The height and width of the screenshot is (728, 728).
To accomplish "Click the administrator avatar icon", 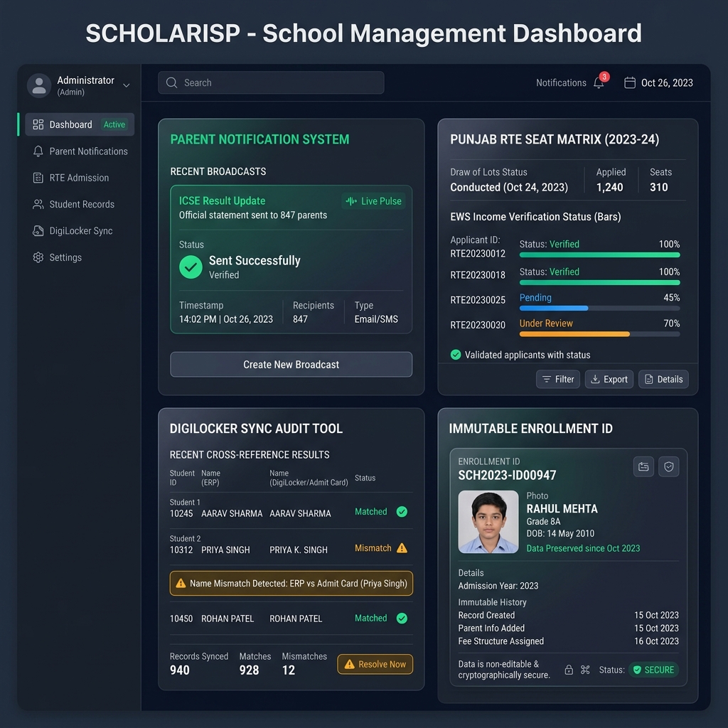I will pyautogui.click(x=38, y=85).
